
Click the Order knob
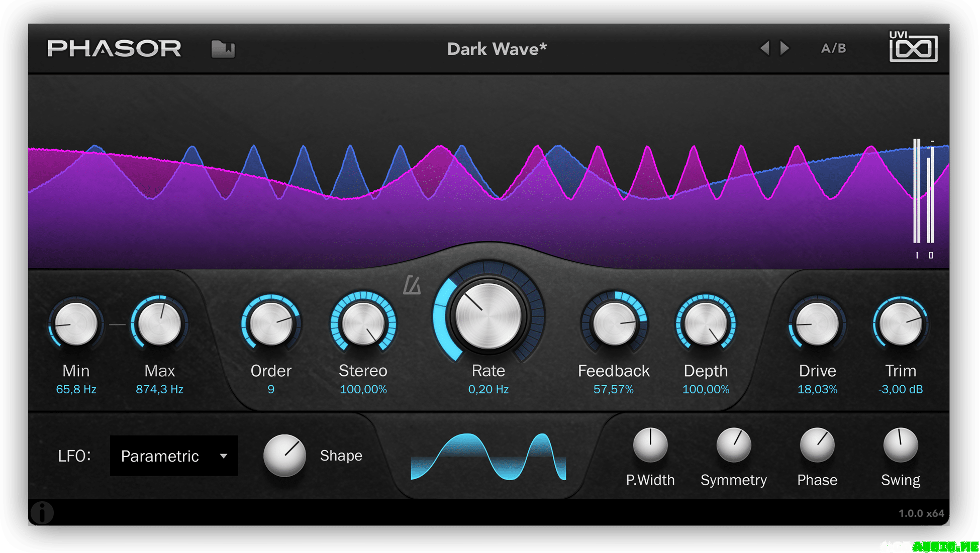(x=271, y=324)
